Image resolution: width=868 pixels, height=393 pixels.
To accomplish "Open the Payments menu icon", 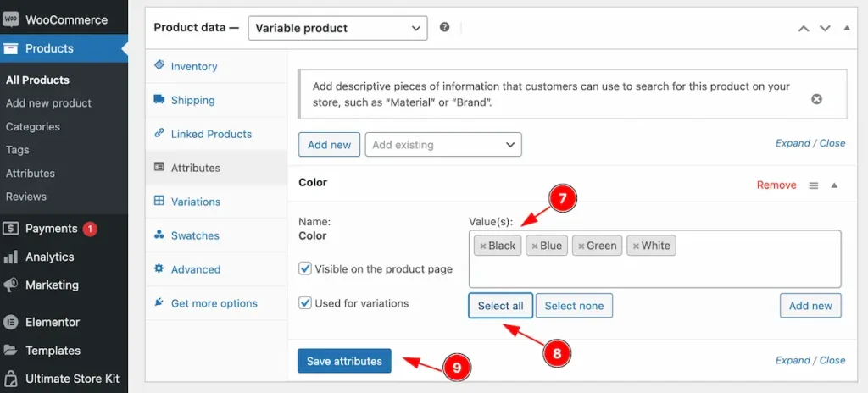I will pyautogui.click(x=10, y=229).
